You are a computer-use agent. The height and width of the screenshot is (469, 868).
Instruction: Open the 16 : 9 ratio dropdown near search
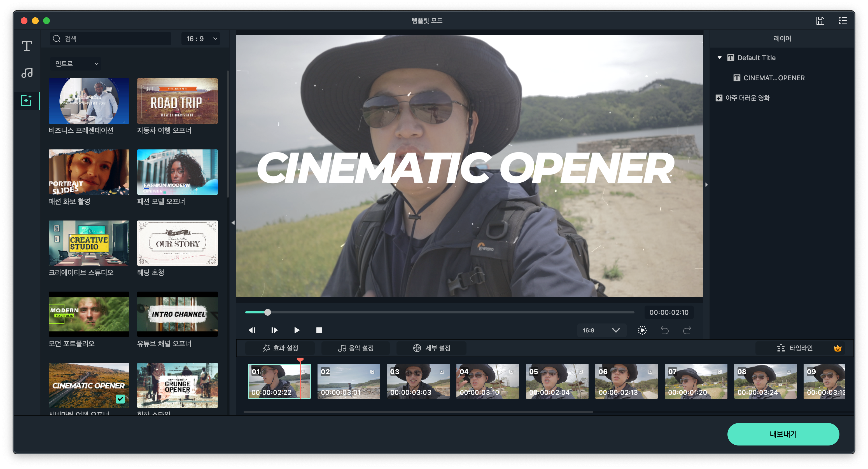[201, 39]
